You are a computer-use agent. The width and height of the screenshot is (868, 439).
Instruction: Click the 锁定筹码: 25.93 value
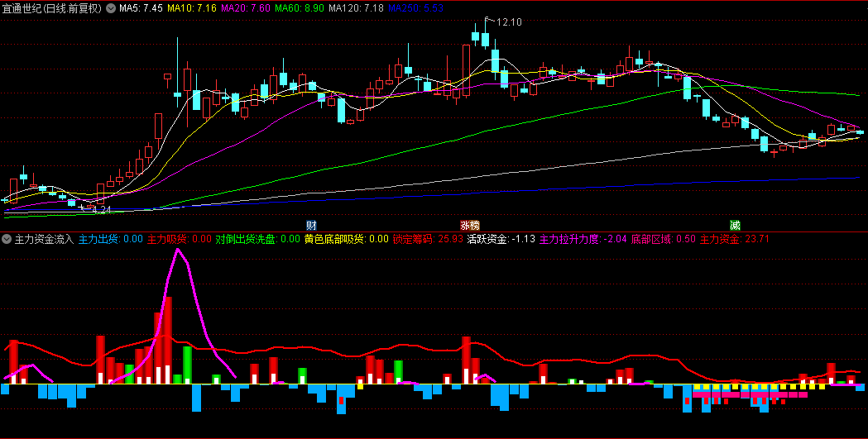(428, 240)
